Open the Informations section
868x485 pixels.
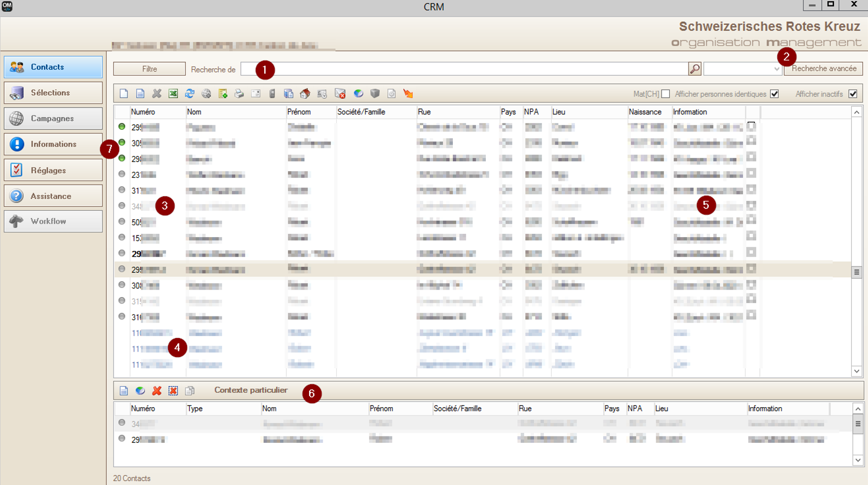53,144
